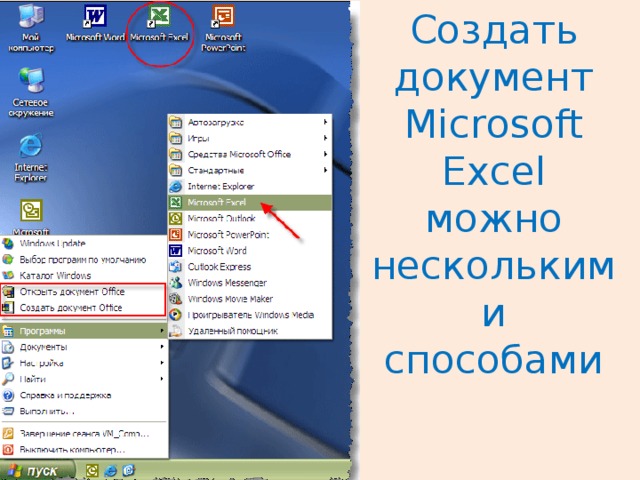
Task: Select Выбор программ по умолчанию
Action: point(84,260)
